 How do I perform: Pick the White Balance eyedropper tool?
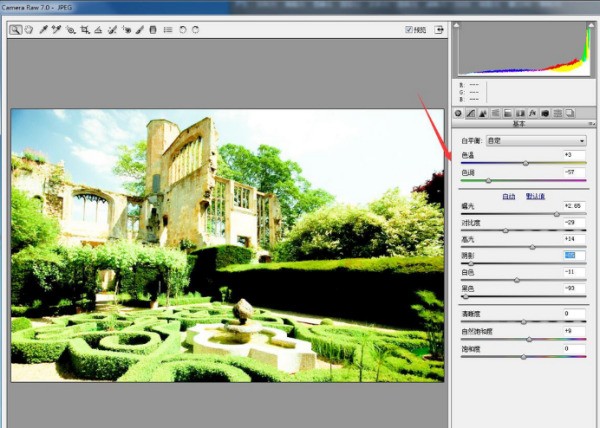pyautogui.click(x=43, y=30)
